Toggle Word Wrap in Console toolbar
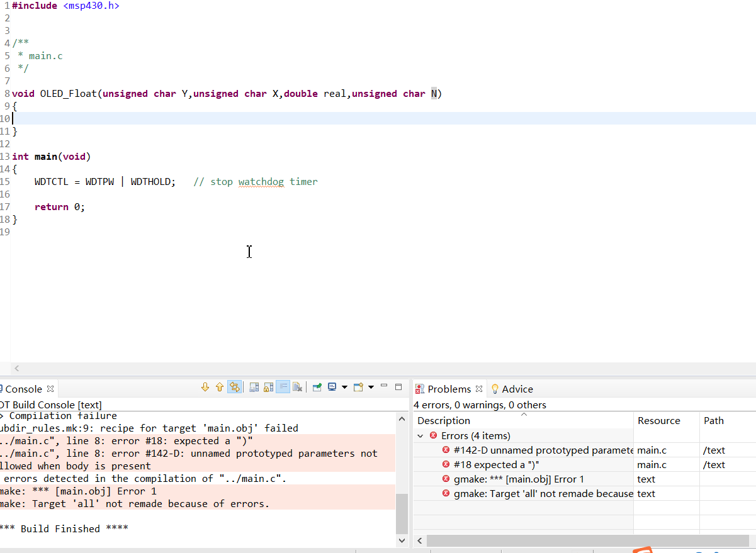756x553 pixels. pos(283,388)
